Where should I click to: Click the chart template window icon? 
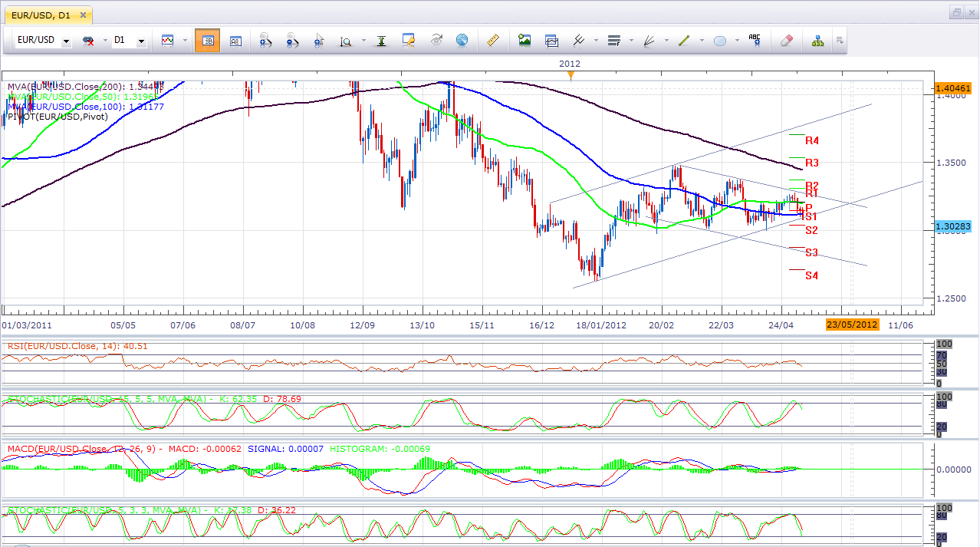[551, 41]
